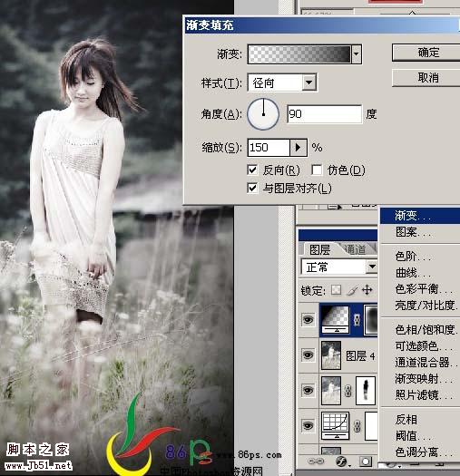The height and width of the screenshot is (476, 460).
Task: Click the black-and-white mask of the layer below 图层 4
Action: [x=366, y=391]
